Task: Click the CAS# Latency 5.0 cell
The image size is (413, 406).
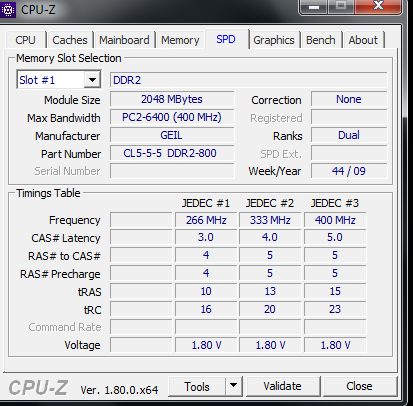Action: click(x=335, y=237)
